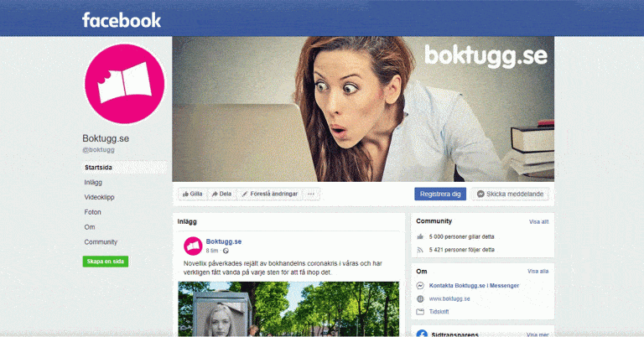Click the facebook logo in header

tap(121, 20)
